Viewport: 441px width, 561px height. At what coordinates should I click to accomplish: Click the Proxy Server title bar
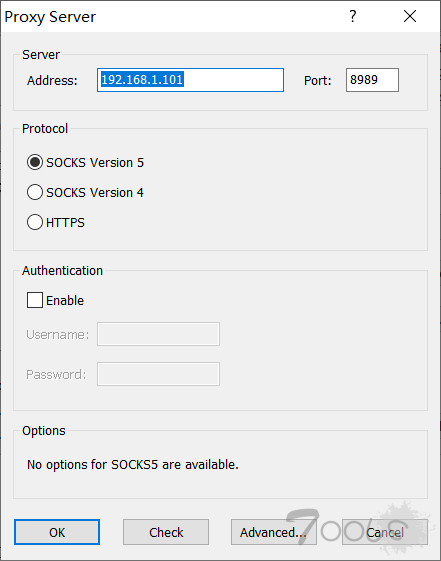pos(172,16)
